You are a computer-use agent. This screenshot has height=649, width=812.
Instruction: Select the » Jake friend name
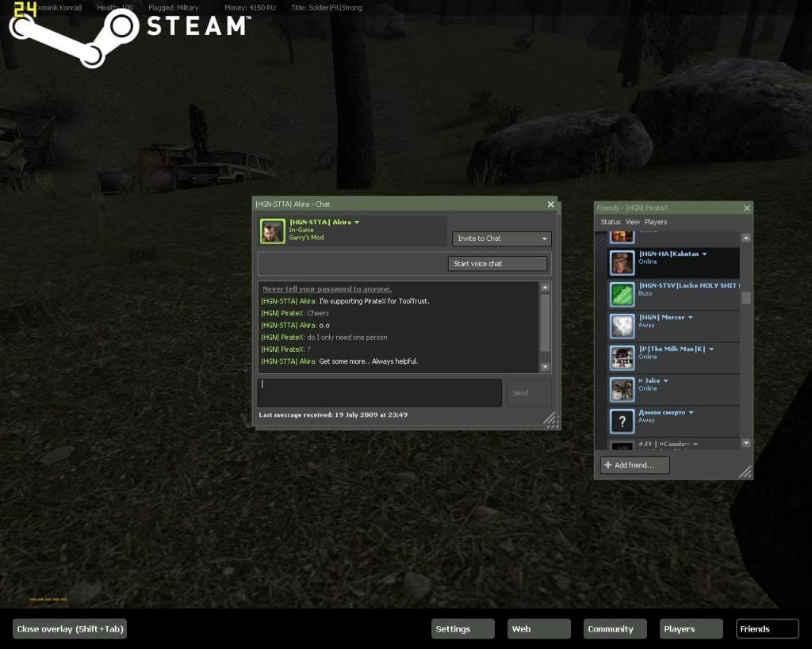coord(649,381)
